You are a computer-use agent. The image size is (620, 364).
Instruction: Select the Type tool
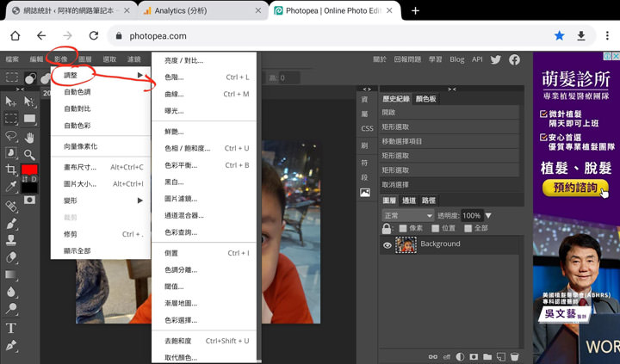point(11,328)
